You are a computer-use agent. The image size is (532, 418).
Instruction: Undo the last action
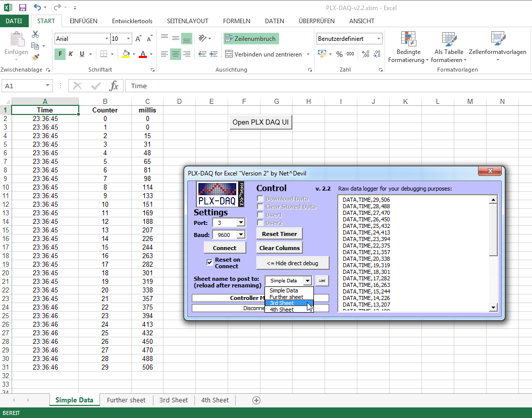tap(37, 8)
